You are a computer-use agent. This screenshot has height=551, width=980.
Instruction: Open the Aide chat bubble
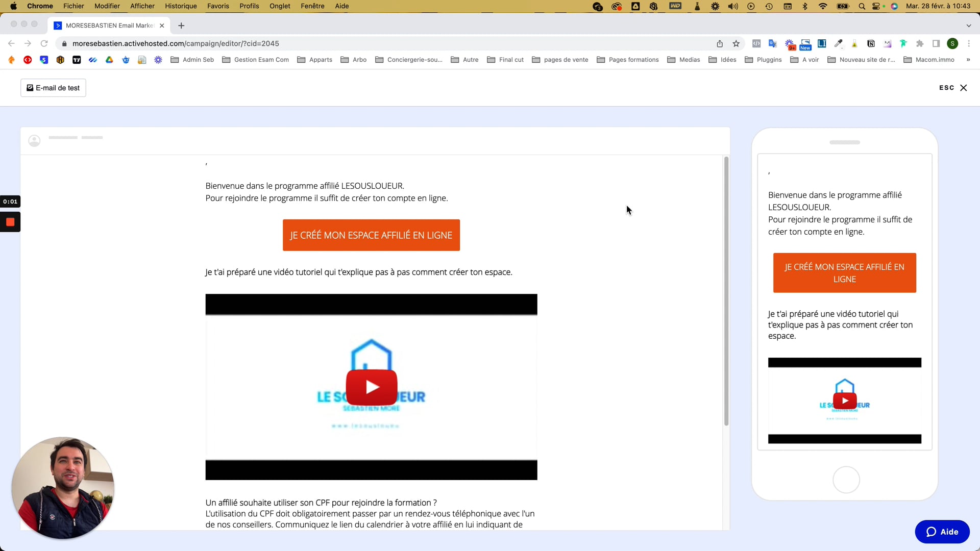[942, 532]
